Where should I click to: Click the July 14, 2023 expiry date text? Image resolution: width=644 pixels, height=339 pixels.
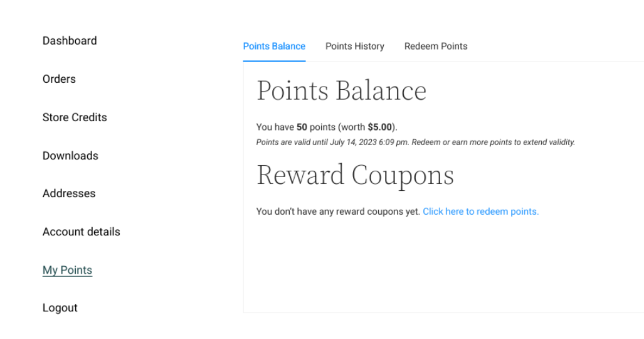pos(354,142)
